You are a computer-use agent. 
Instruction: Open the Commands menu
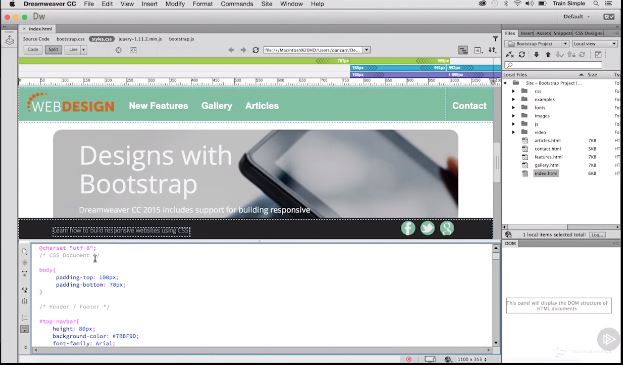pyautogui.click(x=237, y=4)
